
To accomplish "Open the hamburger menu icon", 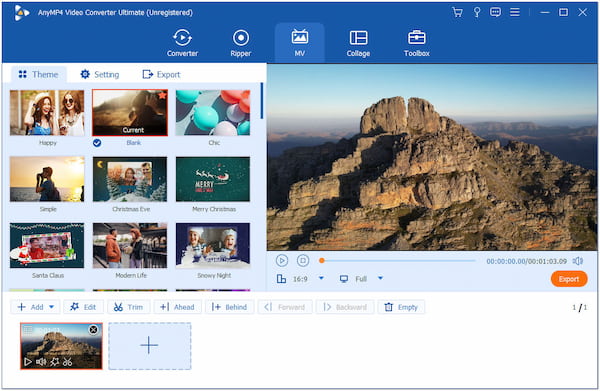I will click(x=515, y=12).
